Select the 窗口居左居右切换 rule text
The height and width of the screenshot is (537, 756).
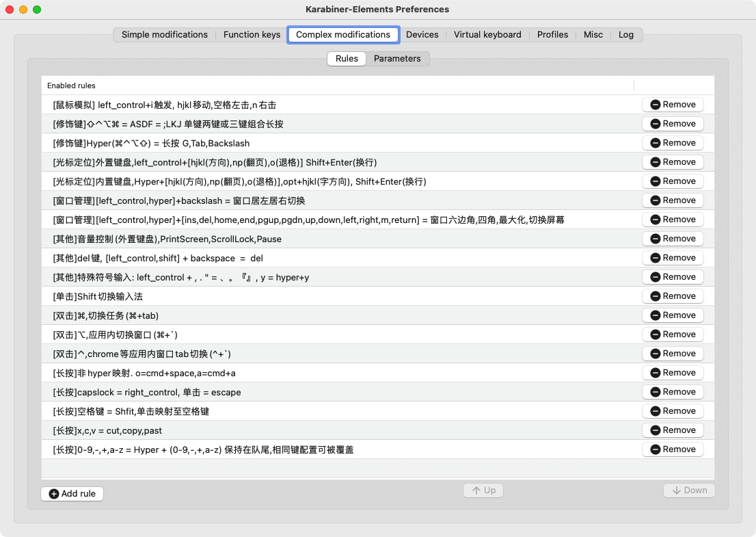179,200
